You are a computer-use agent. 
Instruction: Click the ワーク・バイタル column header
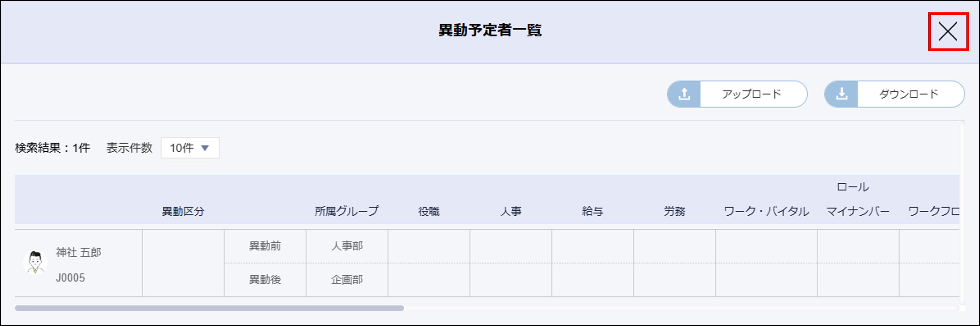pyautogui.click(x=766, y=211)
